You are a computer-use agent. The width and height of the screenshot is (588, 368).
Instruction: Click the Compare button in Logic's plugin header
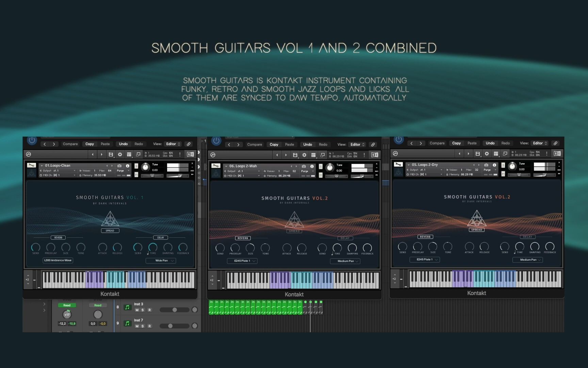[x=70, y=144]
